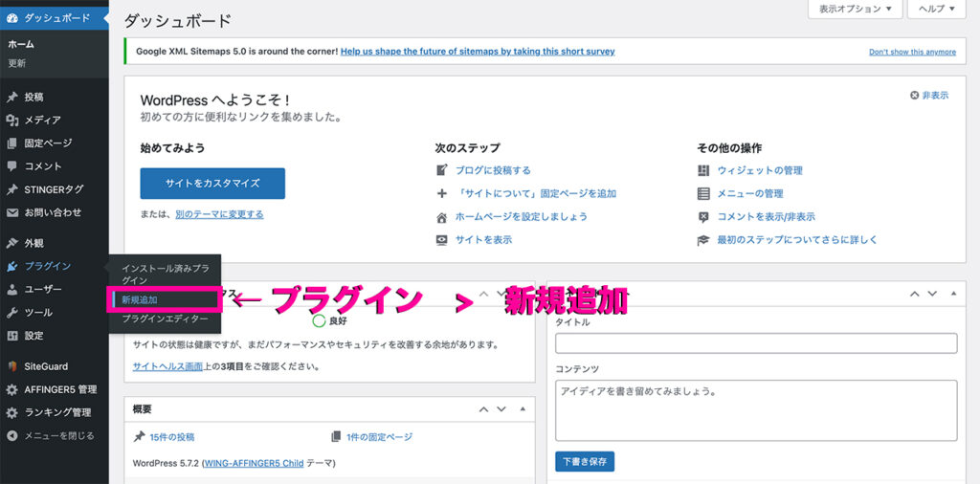This screenshot has width=980, height=484.
Task: Click the 下書き保存 button
Action: pyautogui.click(x=585, y=461)
